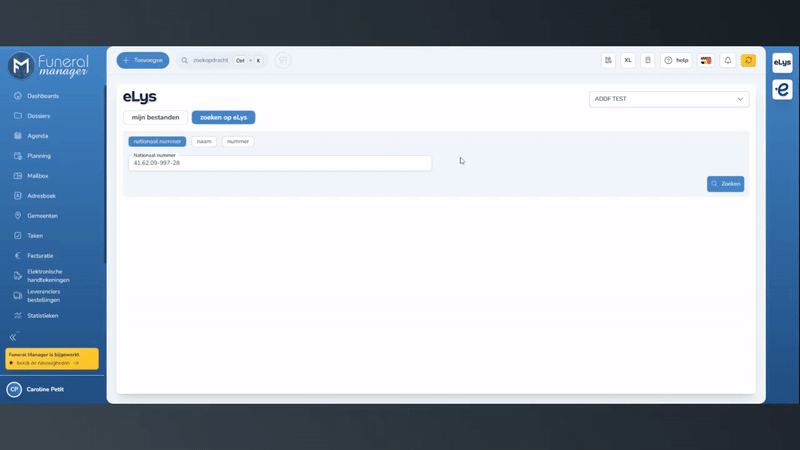800x450 pixels.
Task: Open Caroline Petit user profile
Action: (x=45, y=389)
